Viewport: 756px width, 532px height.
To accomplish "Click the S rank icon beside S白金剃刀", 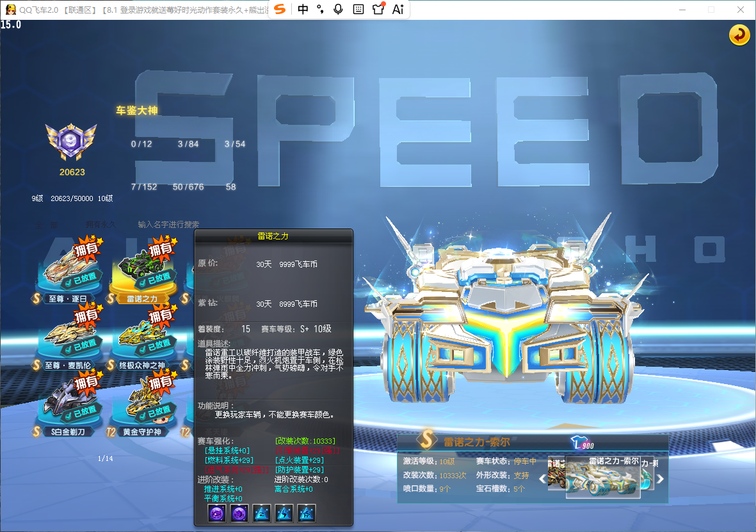I will coord(36,431).
